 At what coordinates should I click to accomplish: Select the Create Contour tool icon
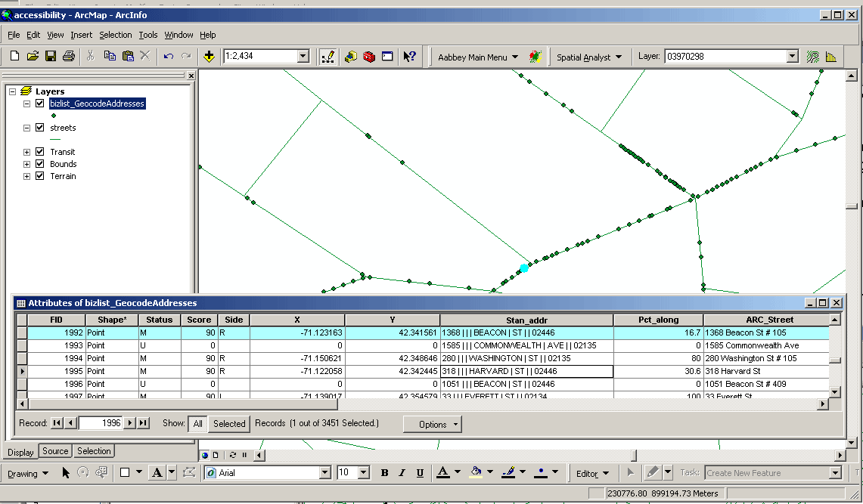pyautogui.click(x=812, y=56)
